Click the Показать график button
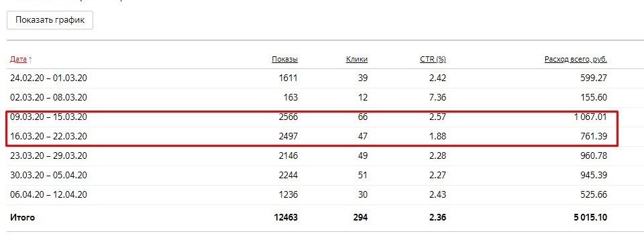Viewport: 644px width, 250px height. 50,20
